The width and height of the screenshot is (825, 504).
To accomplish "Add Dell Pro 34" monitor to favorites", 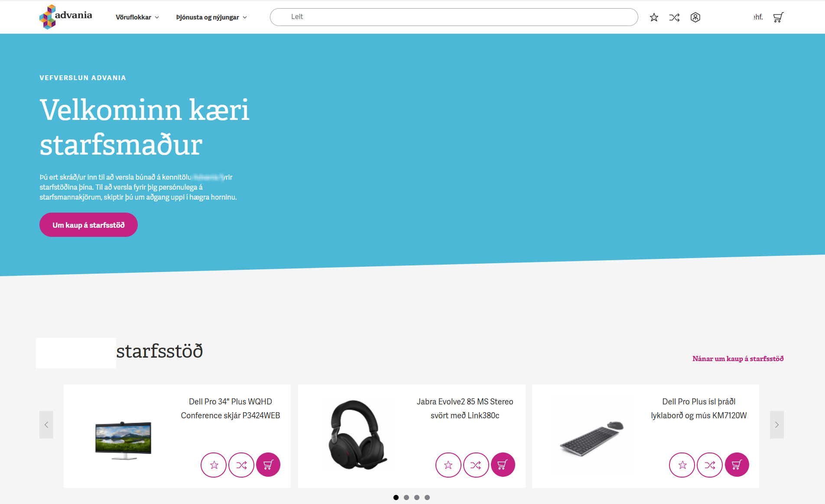I will coord(214,465).
